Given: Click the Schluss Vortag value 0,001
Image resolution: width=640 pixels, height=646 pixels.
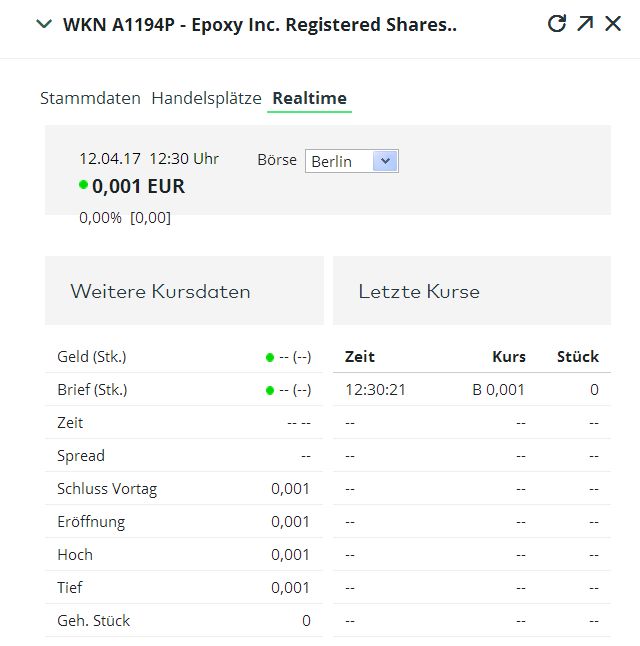Looking at the screenshot, I should tap(290, 489).
